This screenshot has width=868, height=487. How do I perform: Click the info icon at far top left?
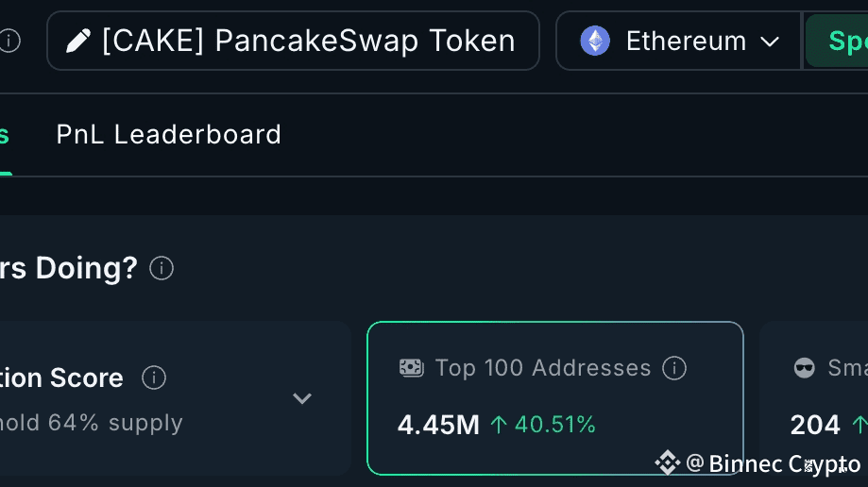click(9, 41)
